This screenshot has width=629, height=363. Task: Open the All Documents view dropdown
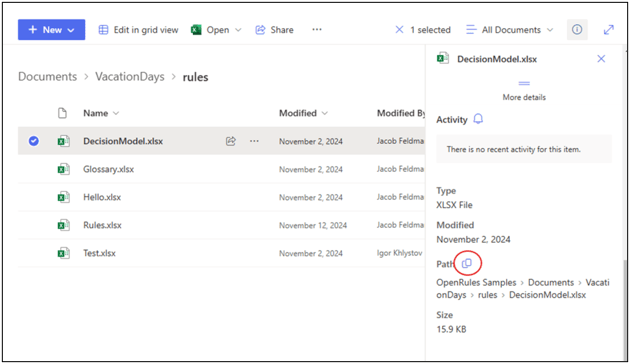click(x=509, y=30)
